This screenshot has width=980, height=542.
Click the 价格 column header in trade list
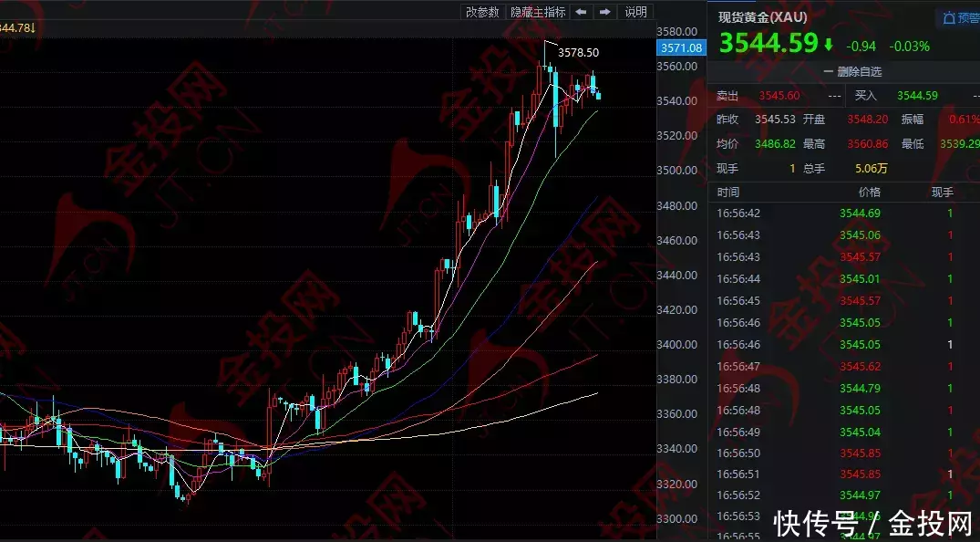(x=869, y=193)
